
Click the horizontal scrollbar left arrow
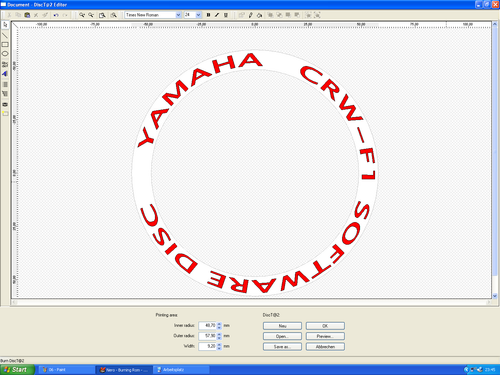point(14,302)
